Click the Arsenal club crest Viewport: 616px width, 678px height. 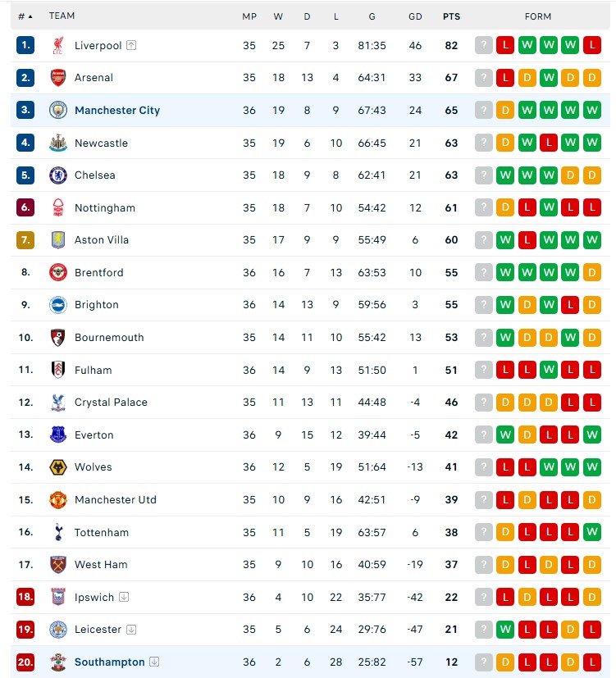(x=58, y=78)
